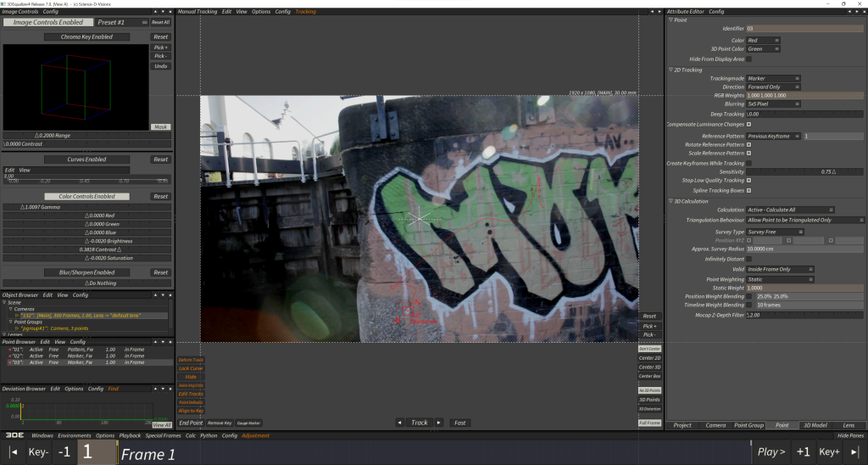The width and height of the screenshot is (868, 465).
Task: Click Object Browser pane up arrow icon
Action: click(x=155, y=294)
